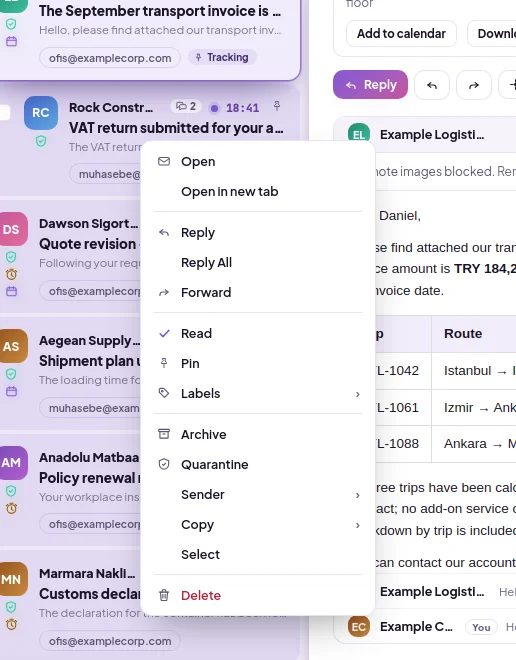
Task: Expand the Sender submenu
Action: coord(258,495)
